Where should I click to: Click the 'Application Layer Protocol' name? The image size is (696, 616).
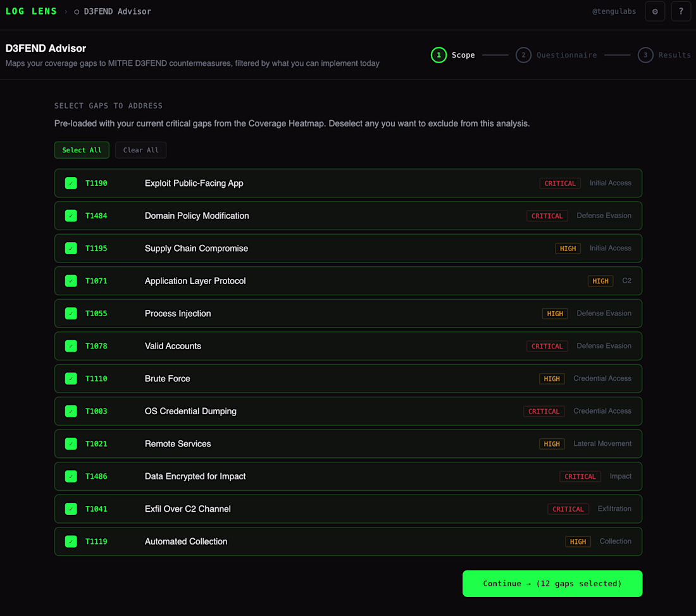[196, 281]
